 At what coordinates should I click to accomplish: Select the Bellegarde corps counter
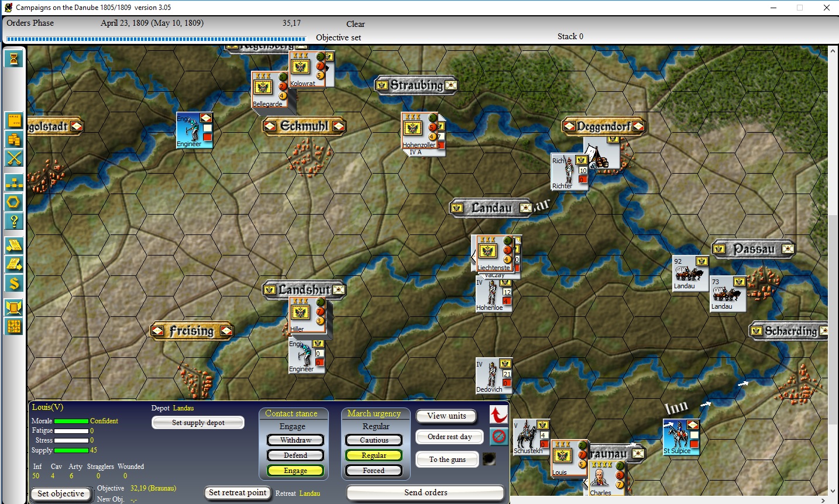point(270,89)
